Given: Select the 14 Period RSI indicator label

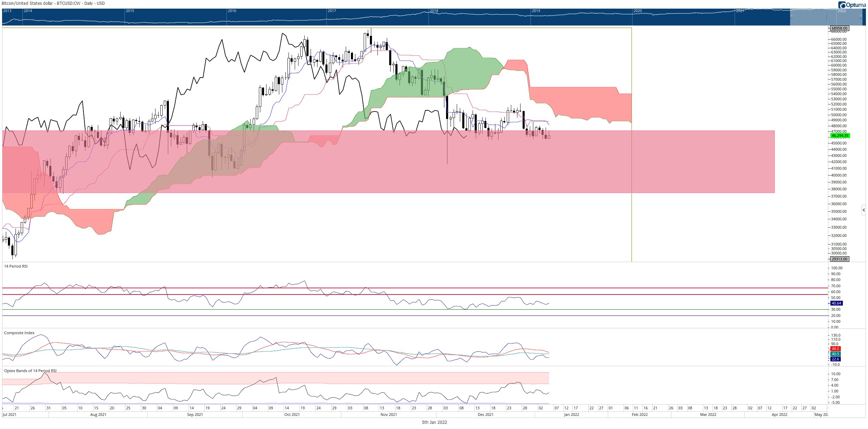Looking at the screenshot, I should click(16, 266).
